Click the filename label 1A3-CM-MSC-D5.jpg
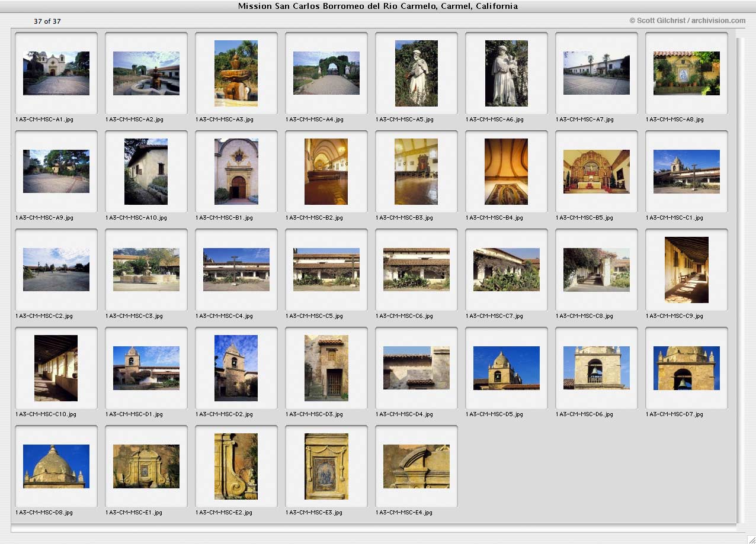This screenshot has width=756, height=544. (495, 414)
